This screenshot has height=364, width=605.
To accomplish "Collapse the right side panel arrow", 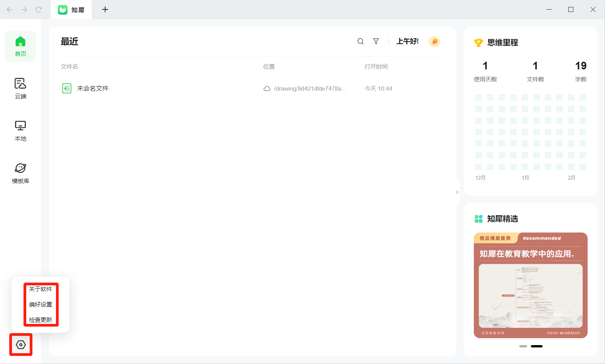I will click(458, 192).
